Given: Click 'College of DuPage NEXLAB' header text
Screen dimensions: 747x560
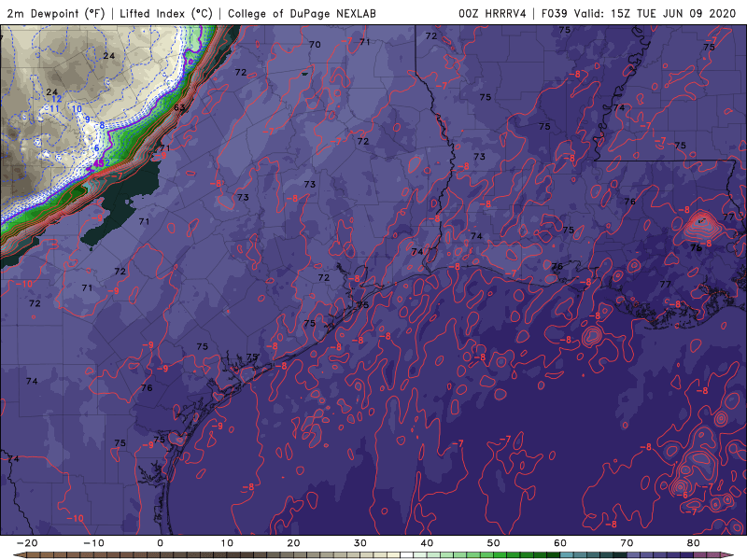Looking at the screenshot, I should coord(302,14).
